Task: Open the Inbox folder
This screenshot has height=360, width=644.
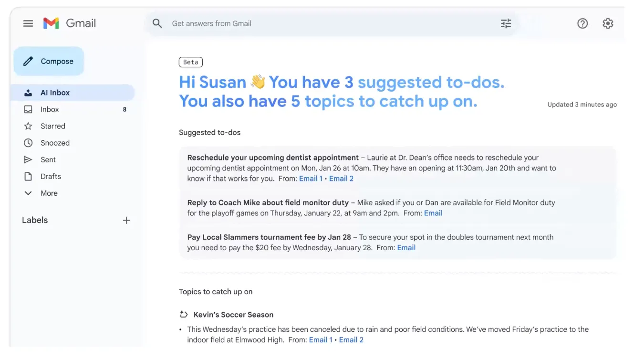Action: [x=50, y=109]
